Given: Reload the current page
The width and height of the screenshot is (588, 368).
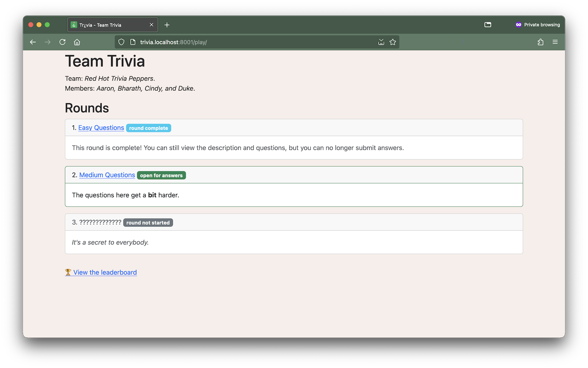Looking at the screenshot, I should [x=62, y=42].
